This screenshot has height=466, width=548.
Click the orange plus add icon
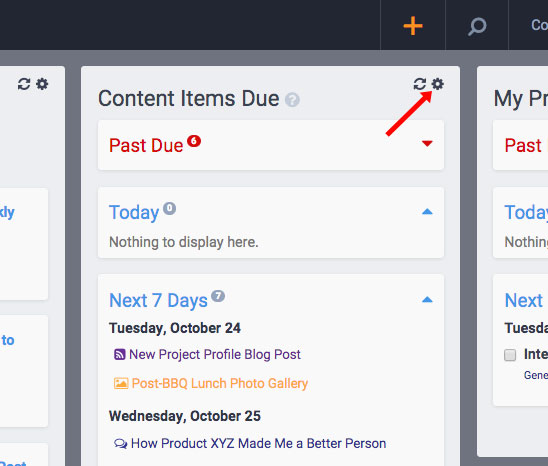coord(413,26)
